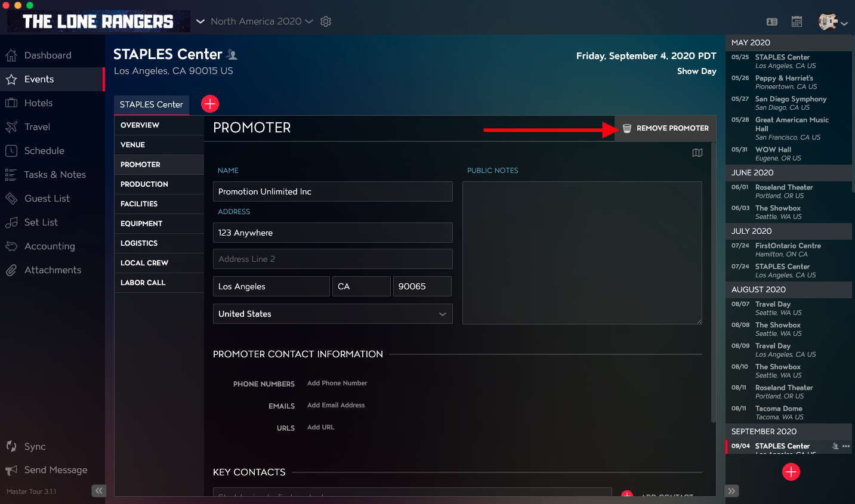The height and width of the screenshot is (504, 855).
Task: Add a new day with red plus
Action: coord(791,472)
